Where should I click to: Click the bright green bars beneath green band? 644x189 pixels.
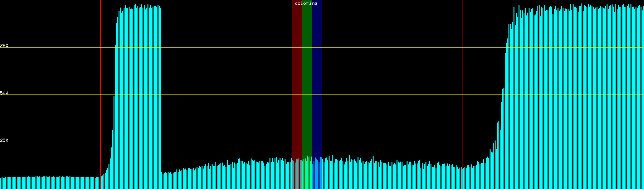pyautogui.click(x=307, y=176)
